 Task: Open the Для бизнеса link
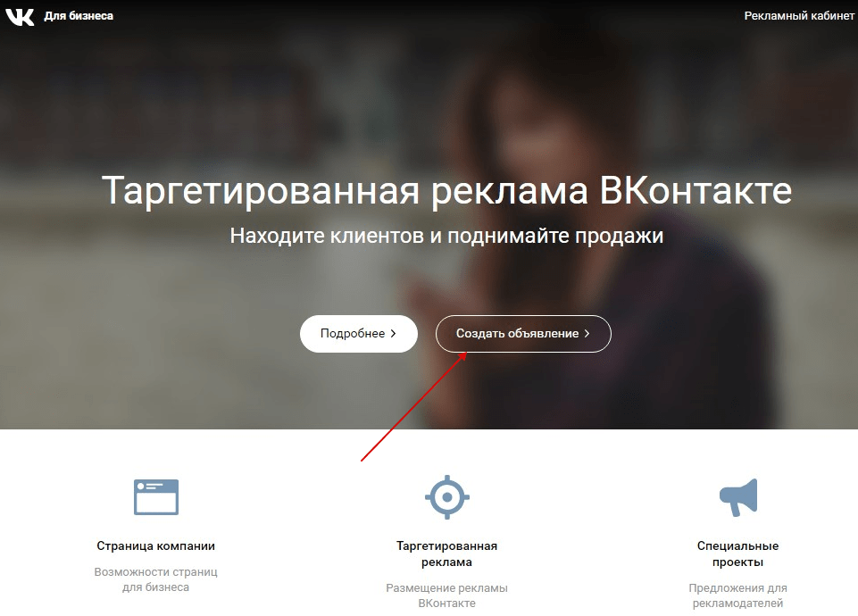point(79,16)
